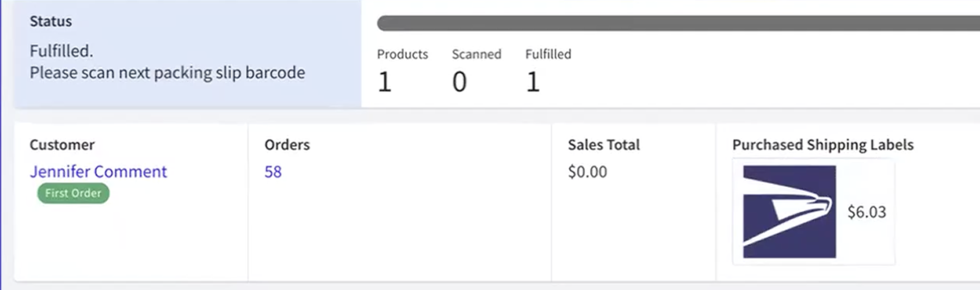The width and height of the screenshot is (980, 290).
Task: Click the scan next packing slip prompt
Action: tap(167, 73)
